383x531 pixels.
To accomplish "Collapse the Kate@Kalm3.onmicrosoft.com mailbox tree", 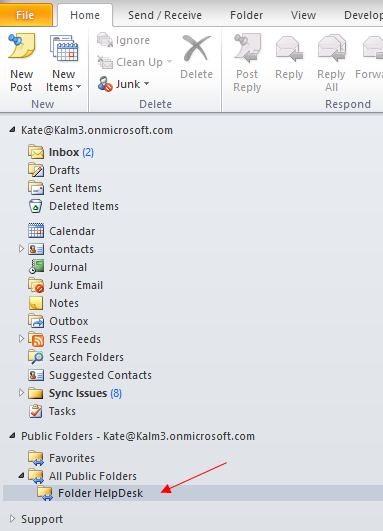I will (x=12, y=130).
